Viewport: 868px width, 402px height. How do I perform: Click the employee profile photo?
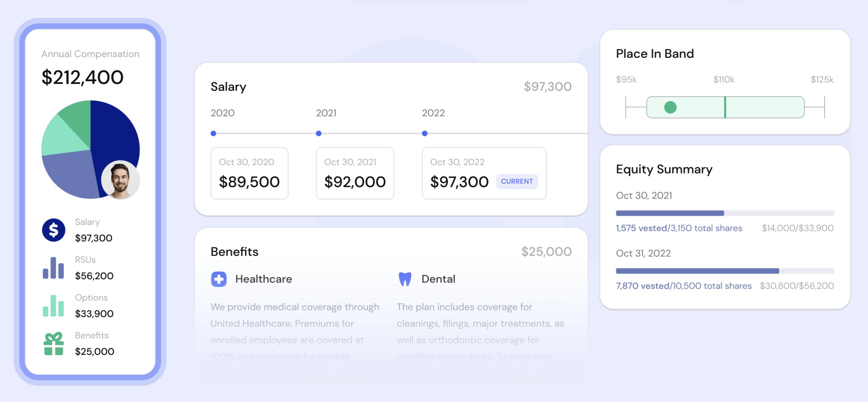[x=120, y=180]
